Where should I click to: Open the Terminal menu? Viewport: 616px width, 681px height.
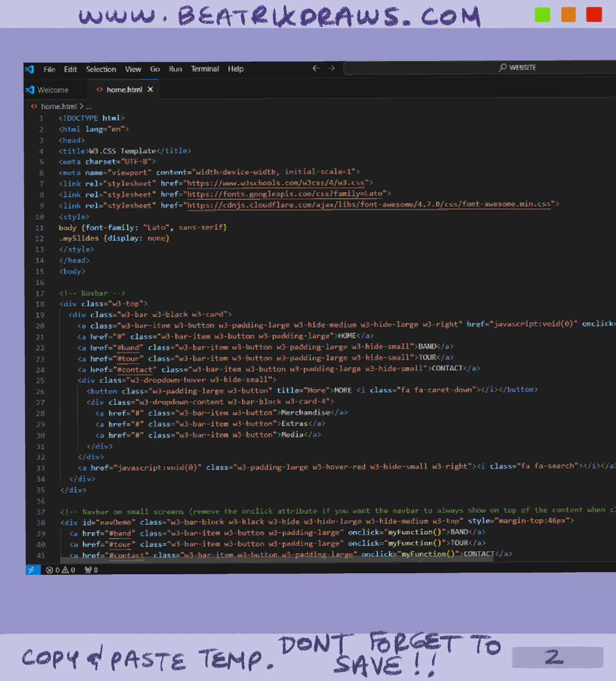[x=205, y=69]
